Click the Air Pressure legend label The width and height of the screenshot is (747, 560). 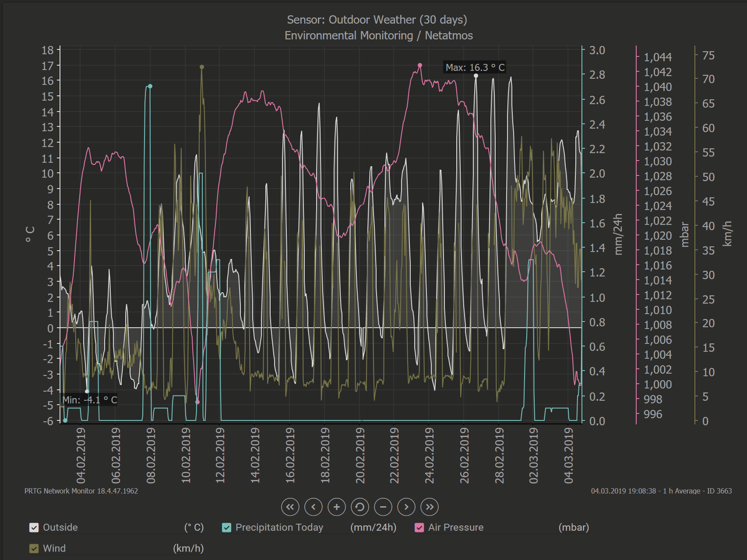[x=455, y=528]
